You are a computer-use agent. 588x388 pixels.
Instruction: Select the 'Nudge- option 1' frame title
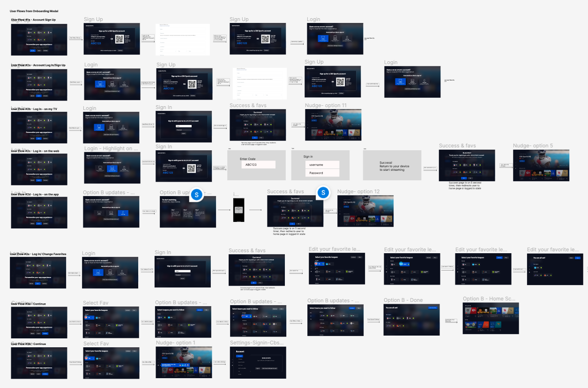click(x=176, y=343)
